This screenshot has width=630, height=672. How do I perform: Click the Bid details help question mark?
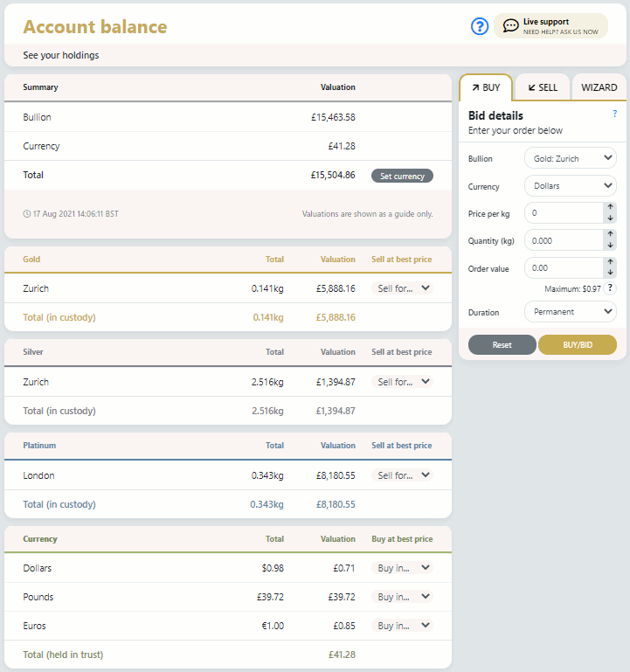pos(614,114)
